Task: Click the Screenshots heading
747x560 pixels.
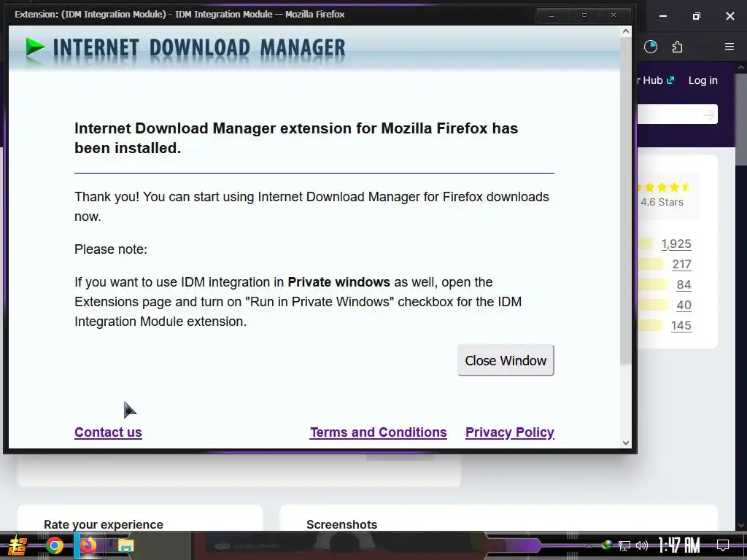Action: (x=341, y=524)
